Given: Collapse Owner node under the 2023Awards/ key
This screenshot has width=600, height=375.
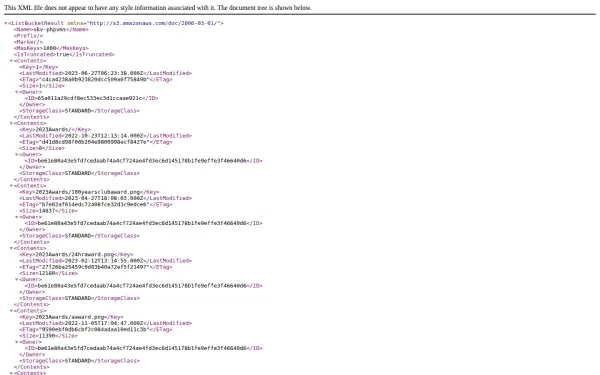Looking at the screenshot, I should 17,155.
